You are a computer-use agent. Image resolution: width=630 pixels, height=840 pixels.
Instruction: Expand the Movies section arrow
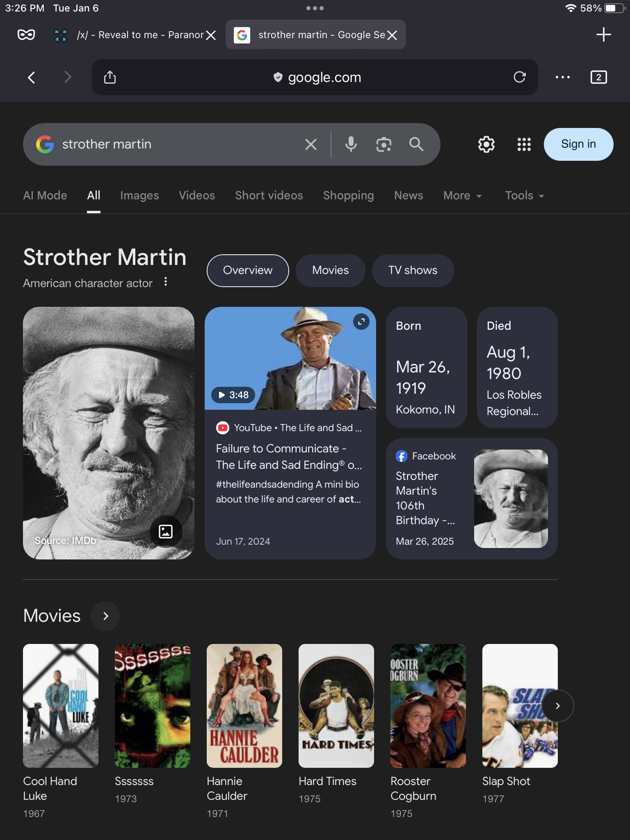pos(105,616)
